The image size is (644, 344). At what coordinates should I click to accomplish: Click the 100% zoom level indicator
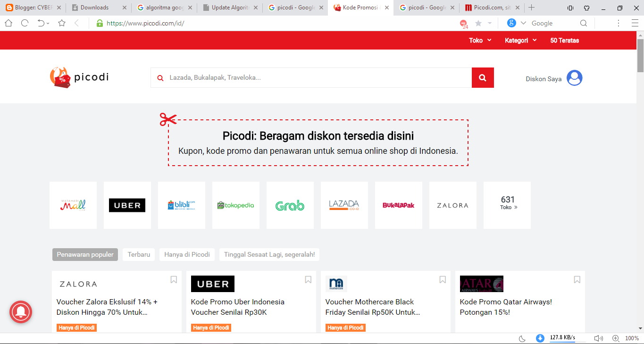click(632, 338)
